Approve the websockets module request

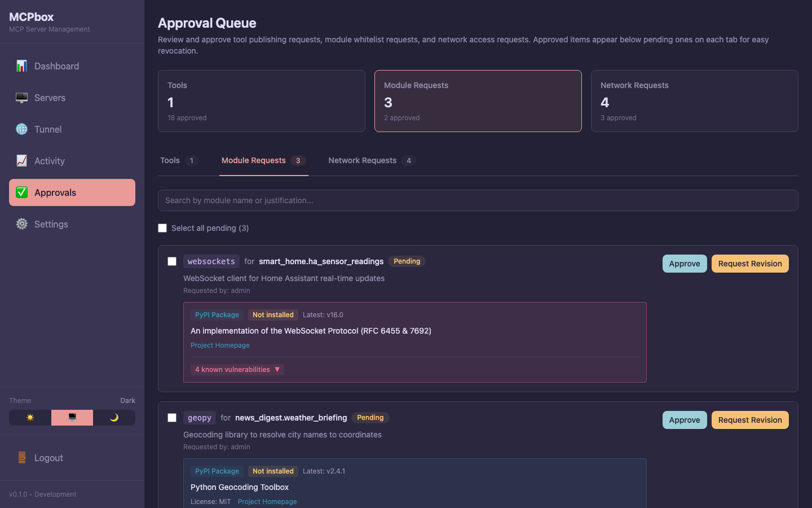point(685,264)
